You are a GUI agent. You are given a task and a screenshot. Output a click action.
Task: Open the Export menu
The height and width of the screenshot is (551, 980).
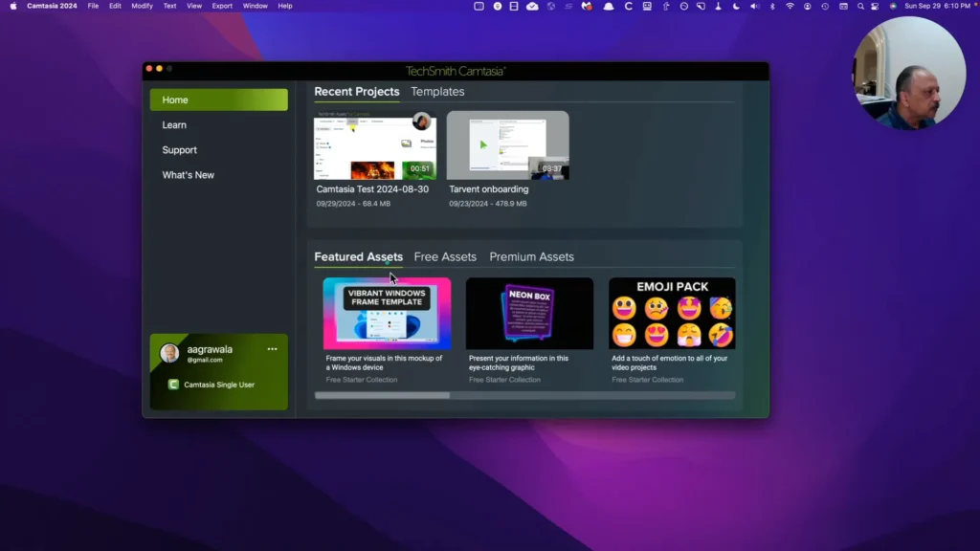tap(222, 6)
